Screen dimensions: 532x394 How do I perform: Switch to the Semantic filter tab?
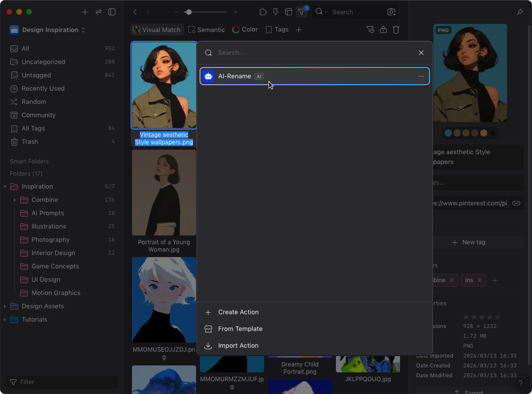pyautogui.click(x=207, y=30)
